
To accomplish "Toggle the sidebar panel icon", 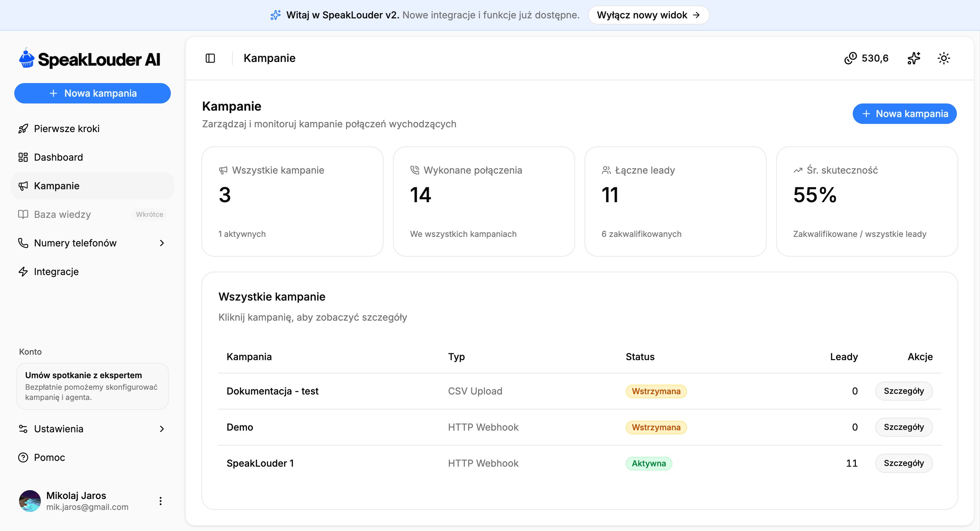I will [x=210, y=58].
